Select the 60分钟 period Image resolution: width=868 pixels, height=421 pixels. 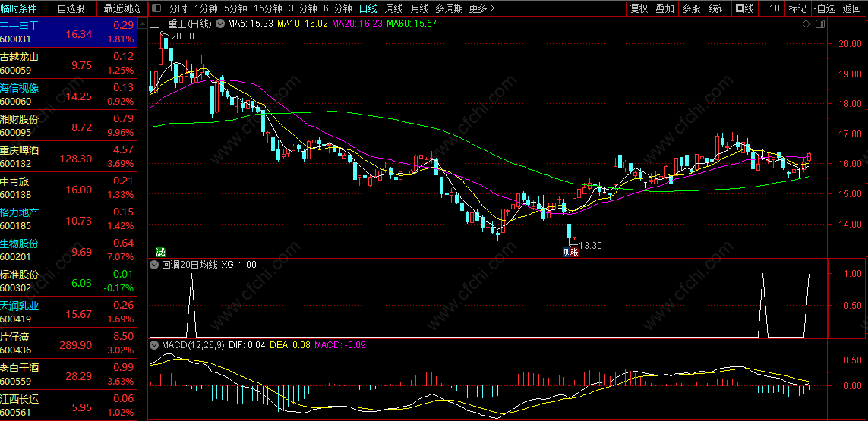click(x=338, y=8)
